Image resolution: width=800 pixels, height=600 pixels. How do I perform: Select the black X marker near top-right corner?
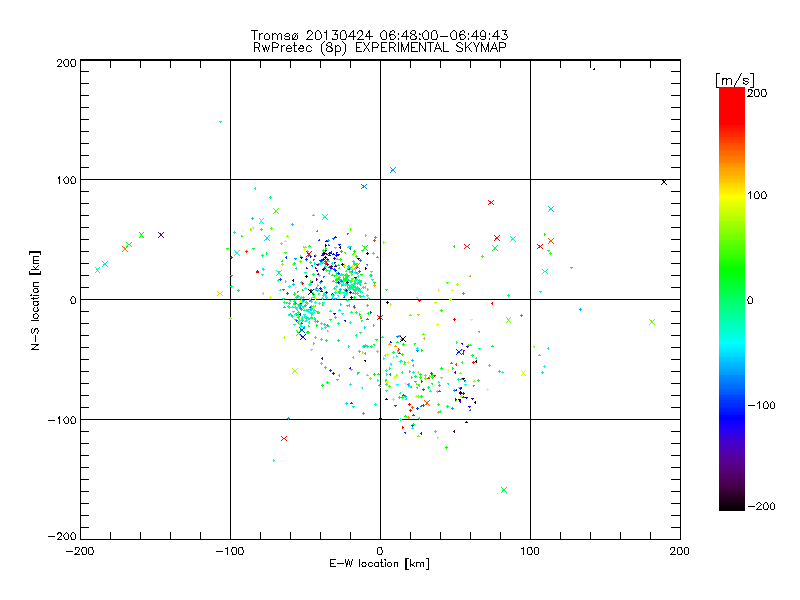click(664, 182)
